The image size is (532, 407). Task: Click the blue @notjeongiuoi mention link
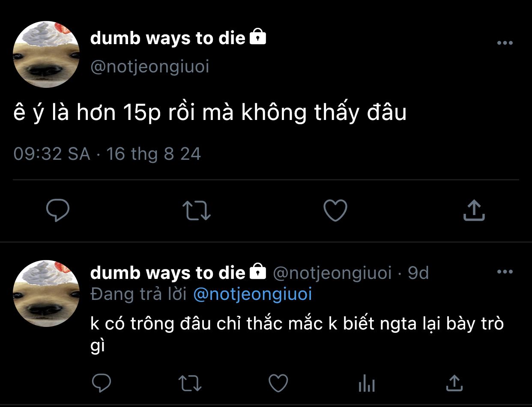253,294
